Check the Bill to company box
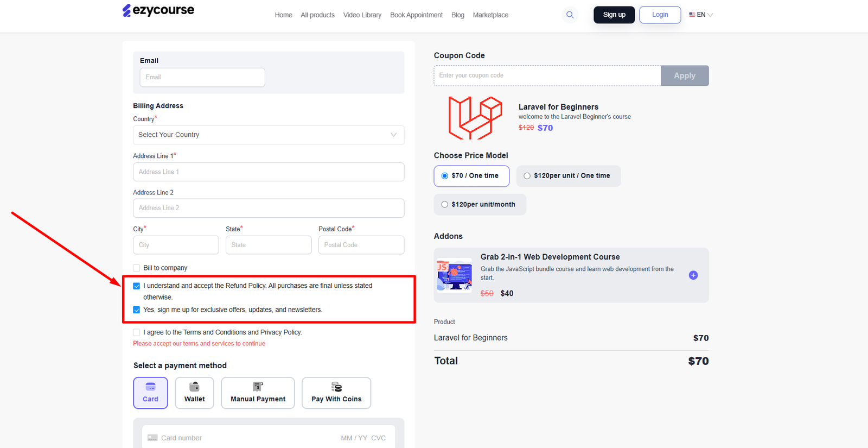Screen dimensions: 868x448 137,268
